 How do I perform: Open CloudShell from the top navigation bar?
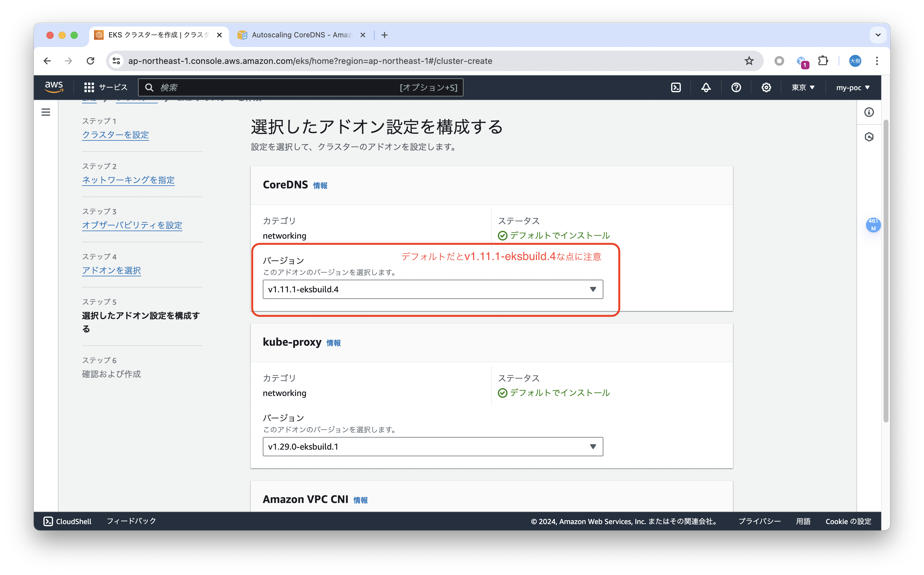click(676, 87)
